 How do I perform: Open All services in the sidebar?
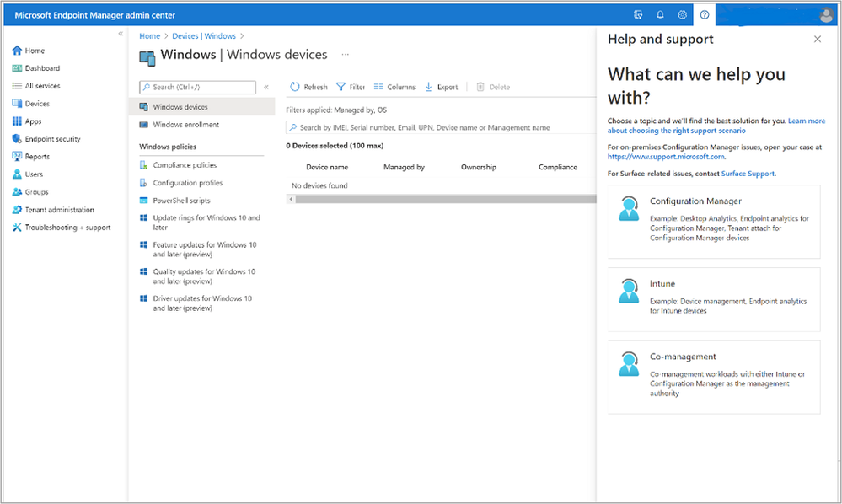click(36, 86)
